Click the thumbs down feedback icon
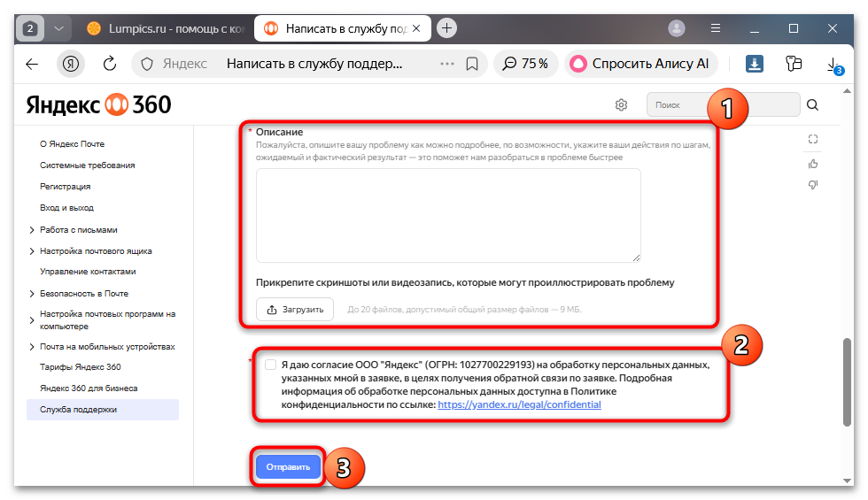868x500 pixels. tap(813, 185)
